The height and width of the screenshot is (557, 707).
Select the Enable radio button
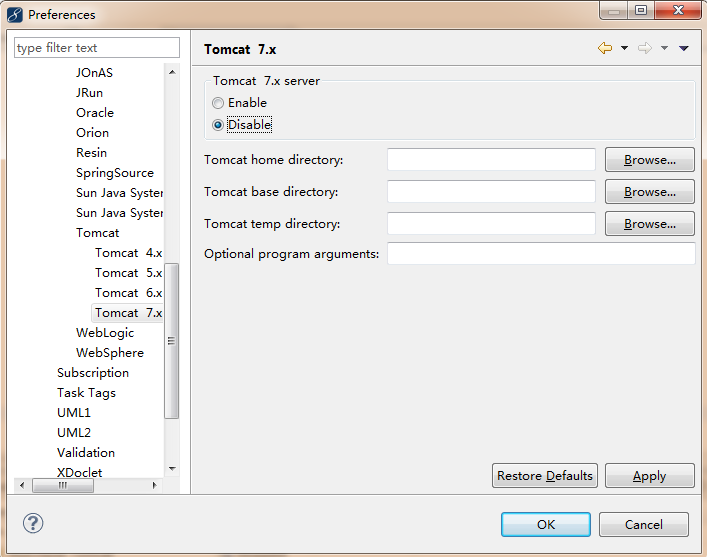pos(218,103)
